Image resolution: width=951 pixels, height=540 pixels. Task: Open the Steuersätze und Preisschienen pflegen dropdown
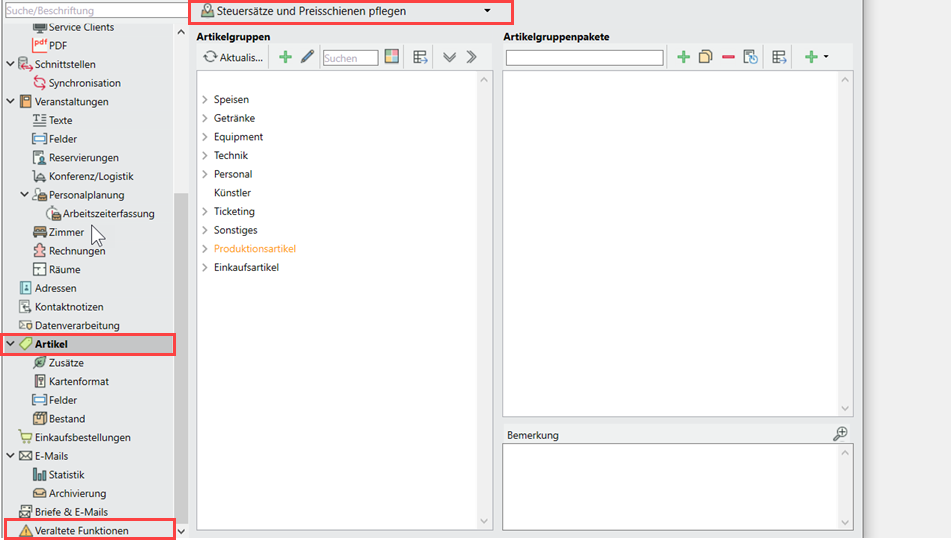487,11
